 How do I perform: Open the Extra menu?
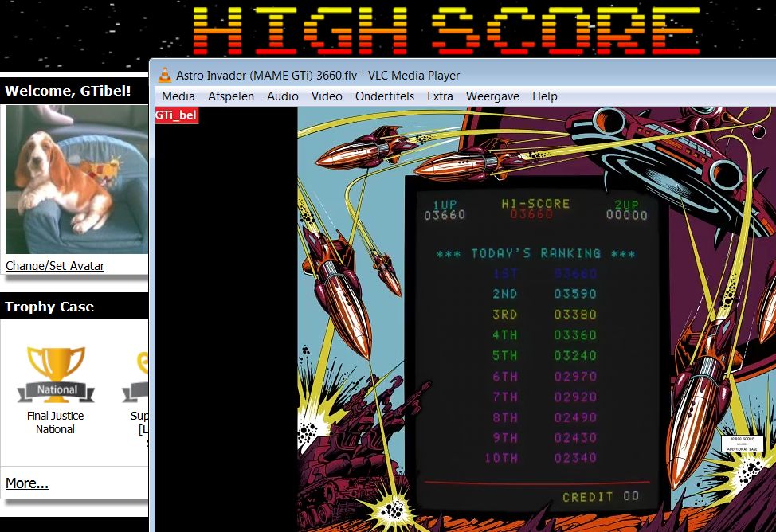pyautogui.click(x=440, y=96)
